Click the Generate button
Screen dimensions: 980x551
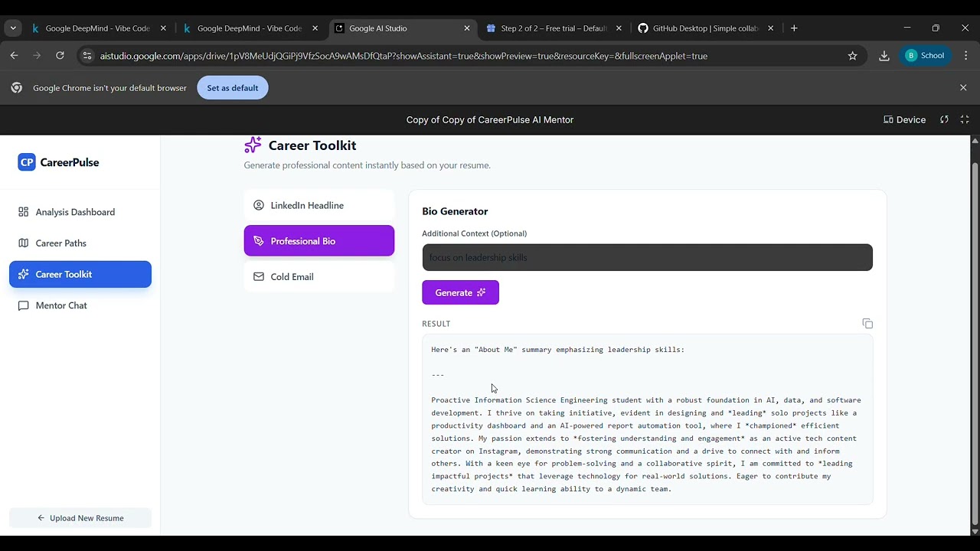pyautogui.click(x=460, y=292)
